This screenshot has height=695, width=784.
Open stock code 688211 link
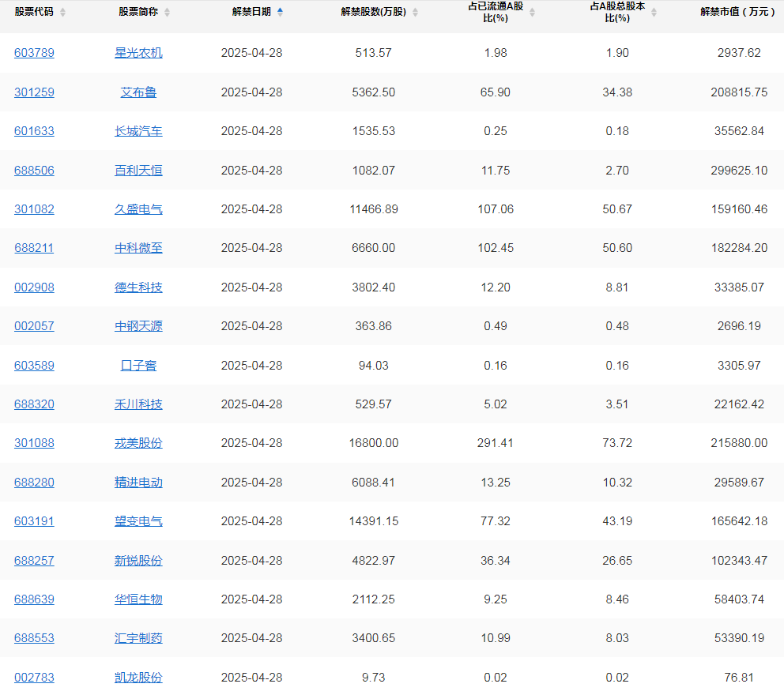(x=34, y=248)
